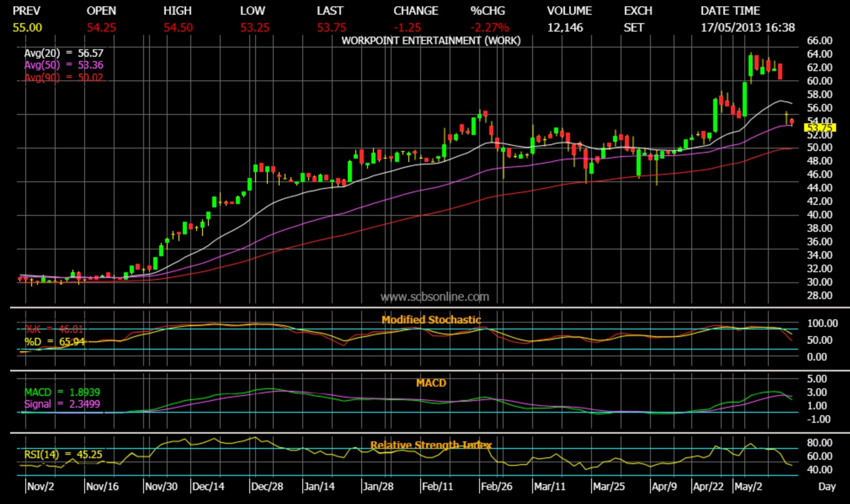Click the LOW value 53.25
This screenshot has width=850, height=504.
pyautogui.click(x=255, y=28)
